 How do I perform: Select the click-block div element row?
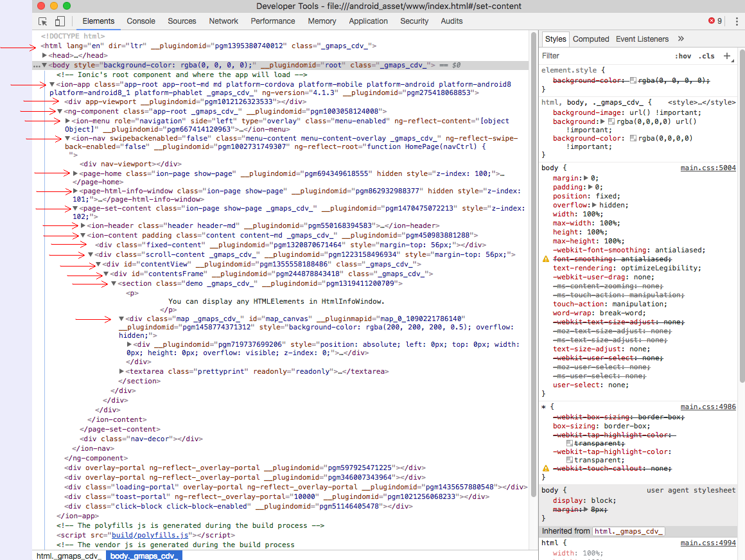238,506
